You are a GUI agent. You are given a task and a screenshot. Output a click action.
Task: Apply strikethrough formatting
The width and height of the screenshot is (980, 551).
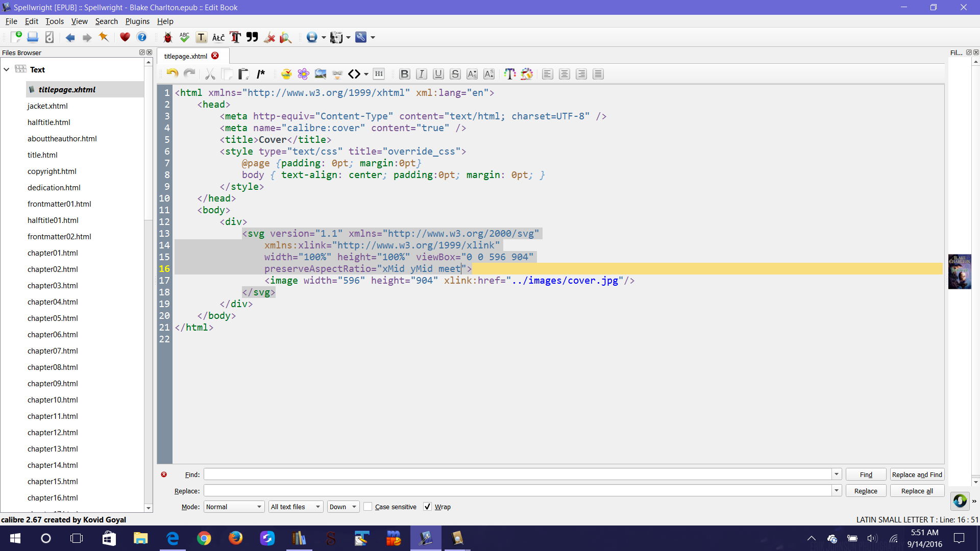click(455, 74)
